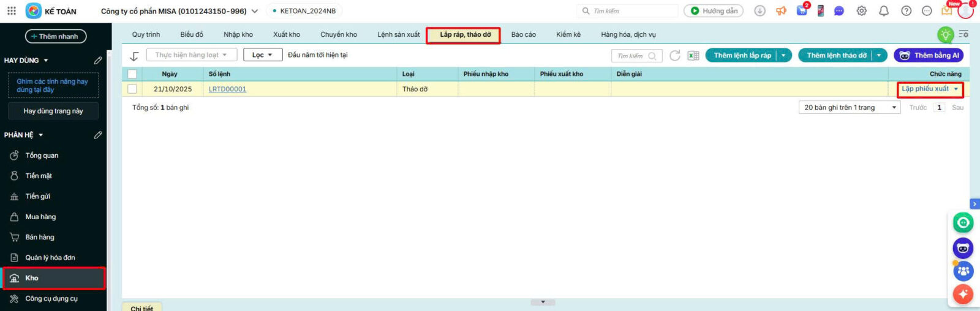
Task: Switch to the Nhập kho tab
Action: coord(238,35)
